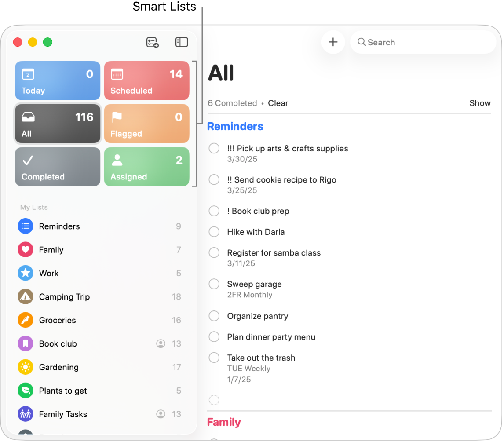The height and width of the screenshot is (442, 504).
Task: Click Clear to remove completed reminders
Action: 278,103
